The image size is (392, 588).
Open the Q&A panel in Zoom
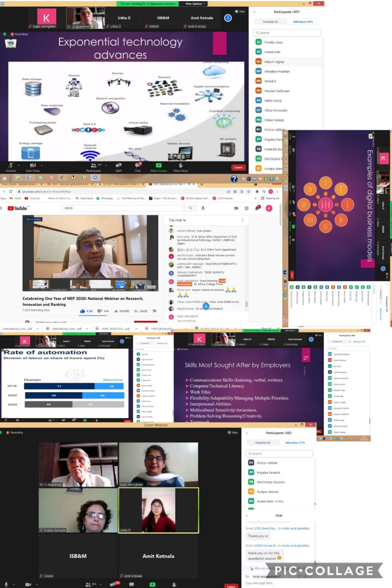[x=118, y=166]
